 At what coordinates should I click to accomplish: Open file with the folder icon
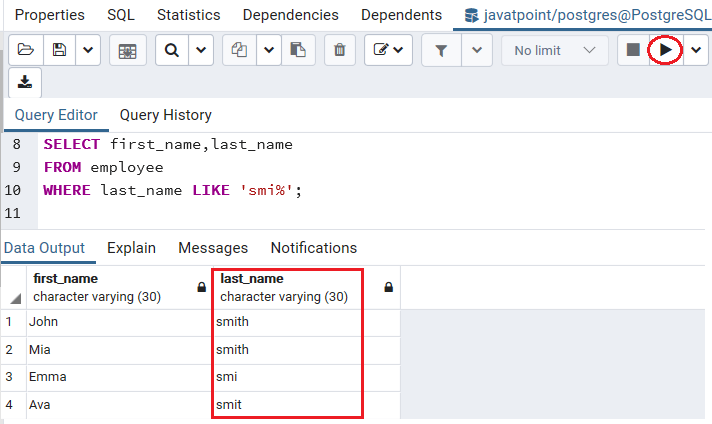[x=26, y=50]
